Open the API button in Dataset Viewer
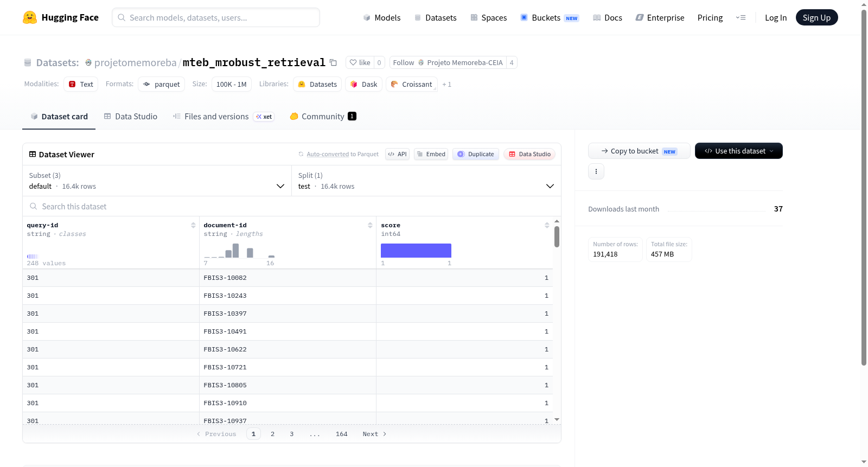868x467 pixels. [x=397, y=154]
